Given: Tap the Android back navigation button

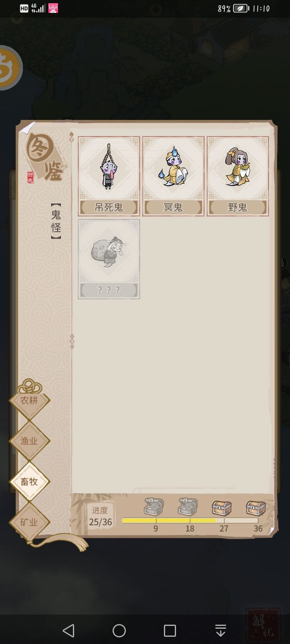Looking at the screenshot, I should pos(69,630).
